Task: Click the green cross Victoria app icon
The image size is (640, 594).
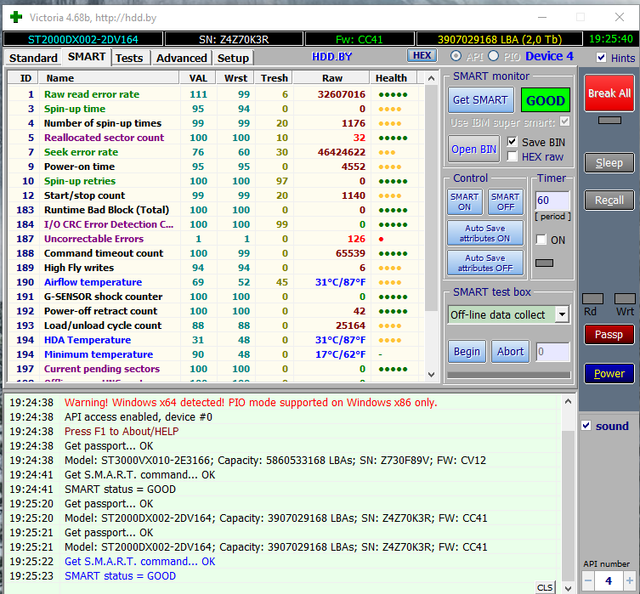Action: pos(16,17)
